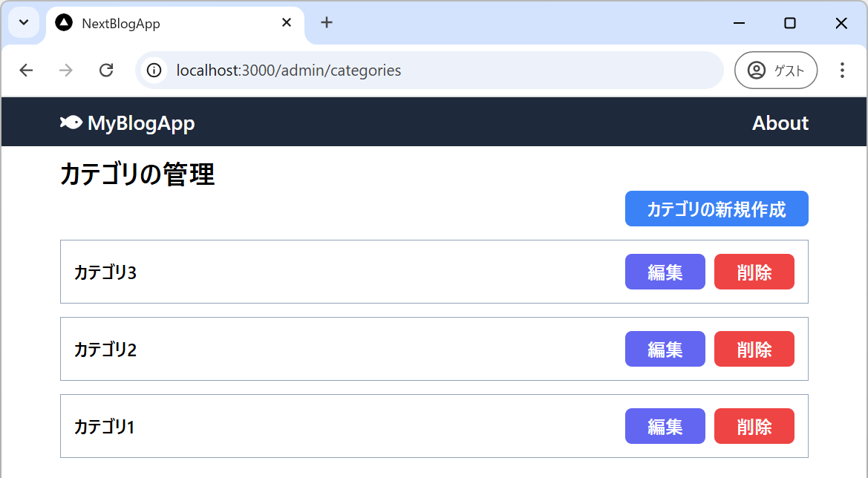This screenshot has width=868, height=478.
Task: Click the fish logo icon in header
Action: click(x=71, y=122)
